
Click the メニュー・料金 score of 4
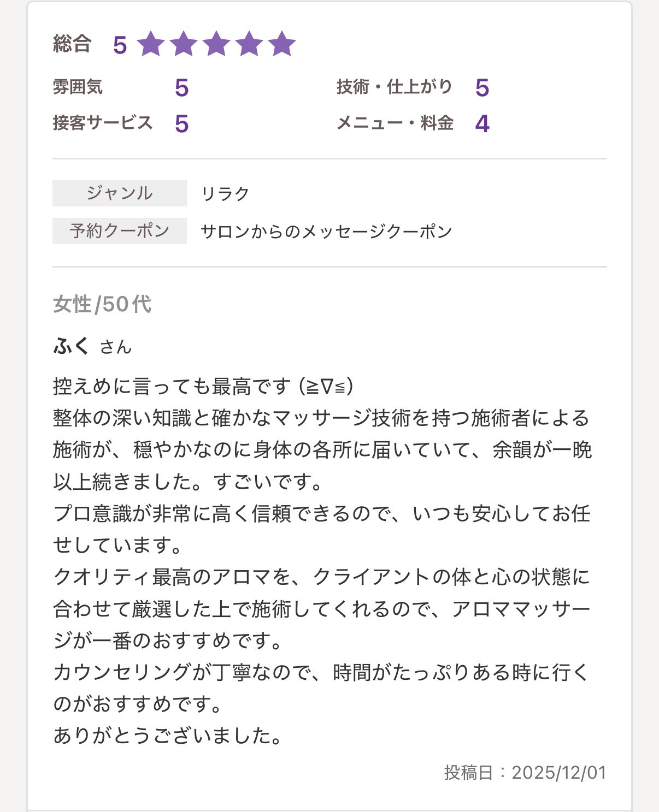pyautogui.click(x=482, y=123)
